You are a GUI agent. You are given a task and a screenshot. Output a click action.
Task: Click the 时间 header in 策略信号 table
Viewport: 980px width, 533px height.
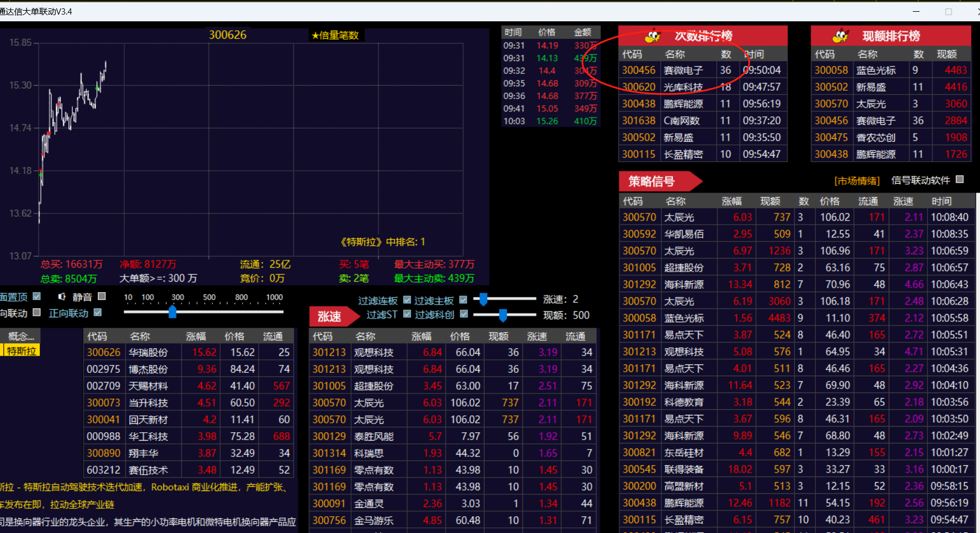click(941, 201)
